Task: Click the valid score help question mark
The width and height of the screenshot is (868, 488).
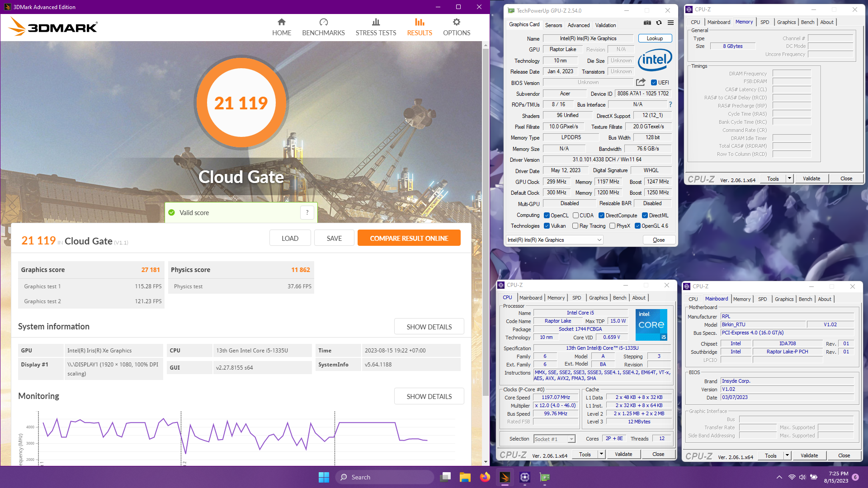Action: click(x=307, y=212)
